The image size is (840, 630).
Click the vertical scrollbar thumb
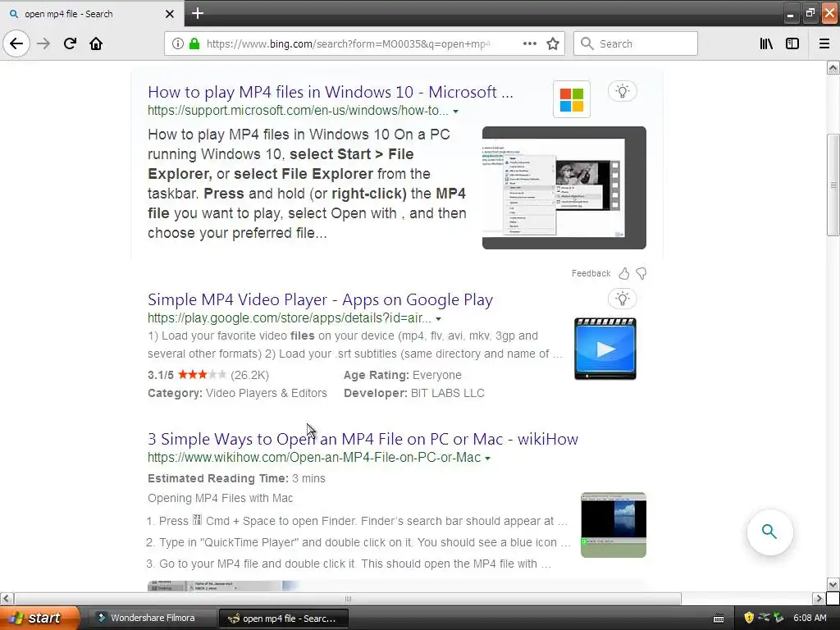click(833, 185)
